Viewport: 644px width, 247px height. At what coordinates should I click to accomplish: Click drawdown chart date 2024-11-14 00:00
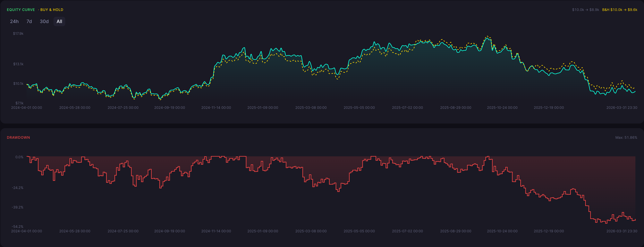click(216, 231)
